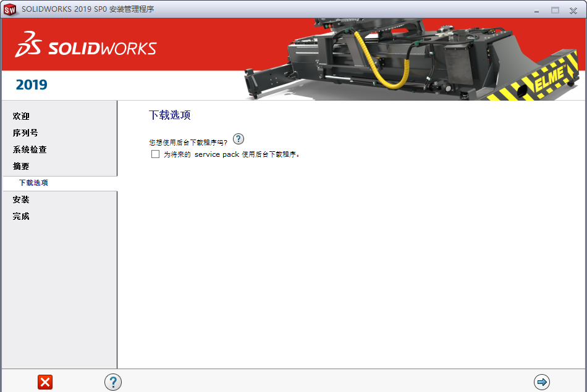Select the 完成 step in sidebar

point(21,216)
